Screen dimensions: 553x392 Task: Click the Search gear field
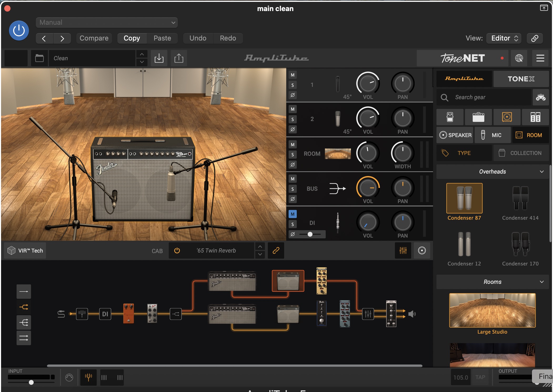[x=484, y=98]
